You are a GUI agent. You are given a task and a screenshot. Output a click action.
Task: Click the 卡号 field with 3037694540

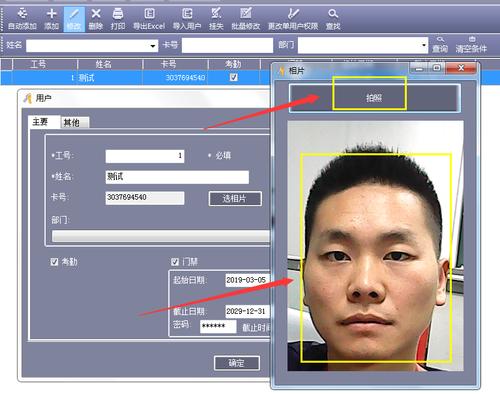tap(145, 198)
